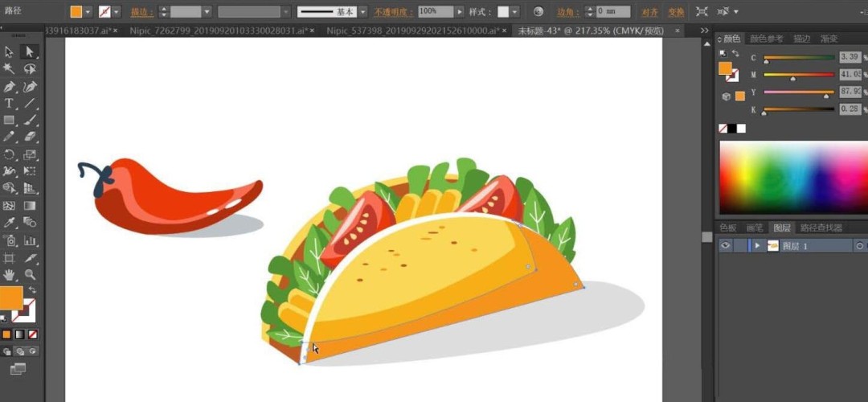Viewport: 868px width, 402px height.
Task: Open the 渐变 panel tab
Action: [829, 39]
